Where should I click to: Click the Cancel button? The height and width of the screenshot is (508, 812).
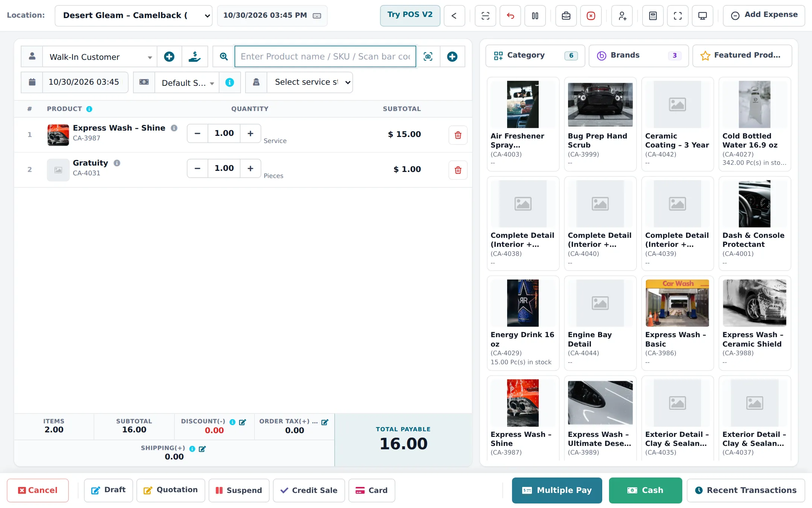(38, 490)
